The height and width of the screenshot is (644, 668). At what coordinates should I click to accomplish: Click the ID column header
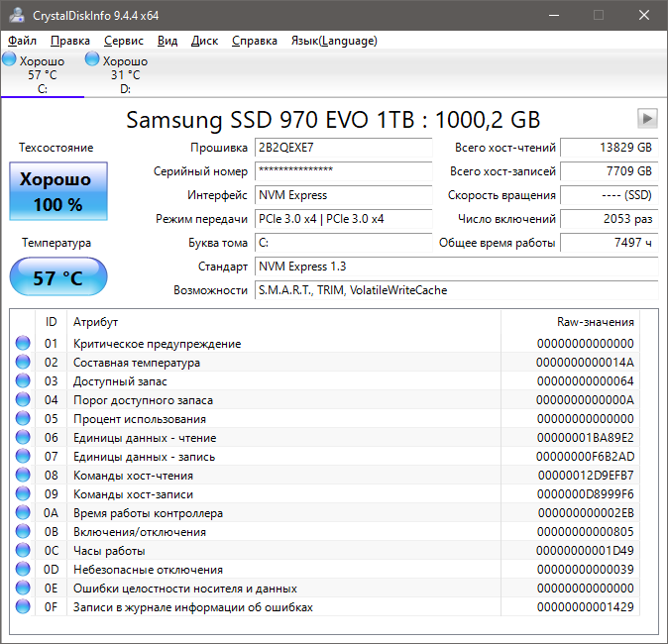51,322
